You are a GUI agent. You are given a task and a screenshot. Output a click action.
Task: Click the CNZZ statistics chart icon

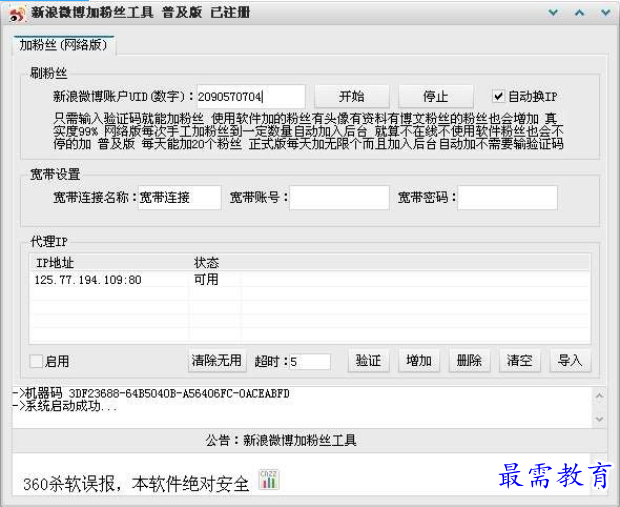(268, 479)
